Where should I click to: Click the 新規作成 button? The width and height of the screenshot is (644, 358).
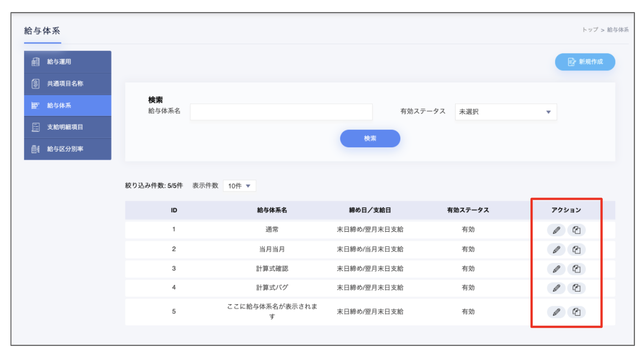(x=585, y=62)
